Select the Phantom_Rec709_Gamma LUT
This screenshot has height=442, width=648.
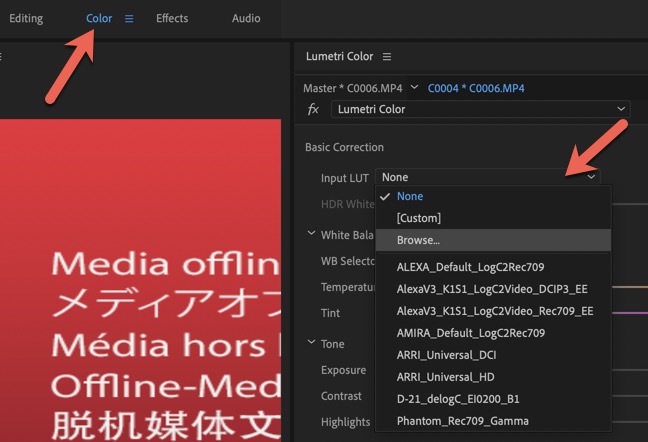pos(462,421)
